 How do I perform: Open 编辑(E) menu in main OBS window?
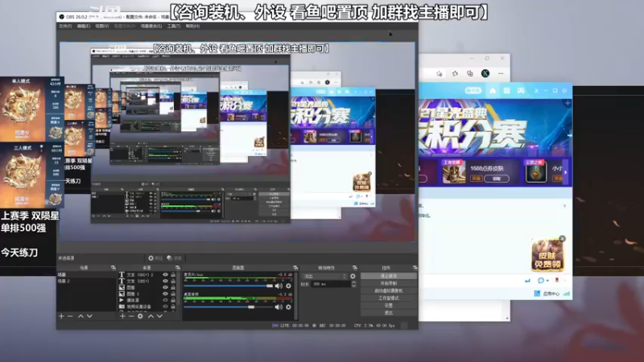(x=84, y=26)
